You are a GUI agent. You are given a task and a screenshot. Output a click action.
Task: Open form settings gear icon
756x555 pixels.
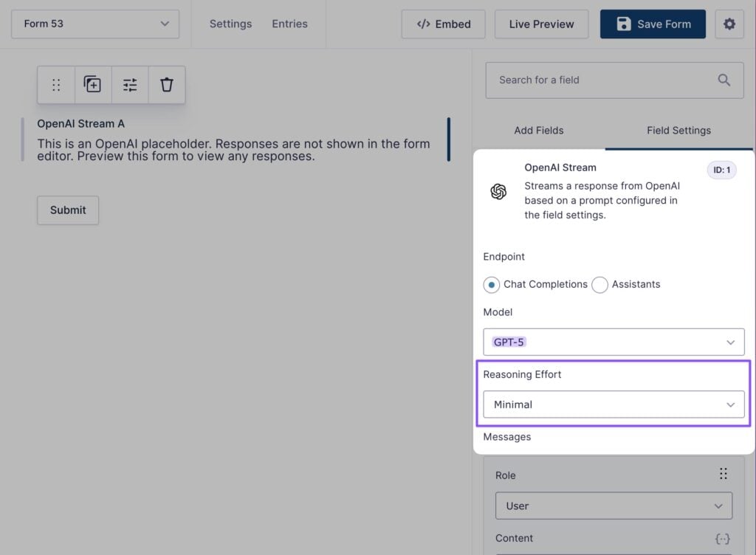729,24
